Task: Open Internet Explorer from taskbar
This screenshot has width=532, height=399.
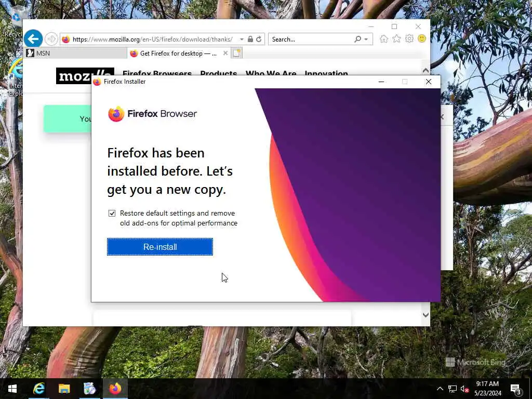Action: 38,389
